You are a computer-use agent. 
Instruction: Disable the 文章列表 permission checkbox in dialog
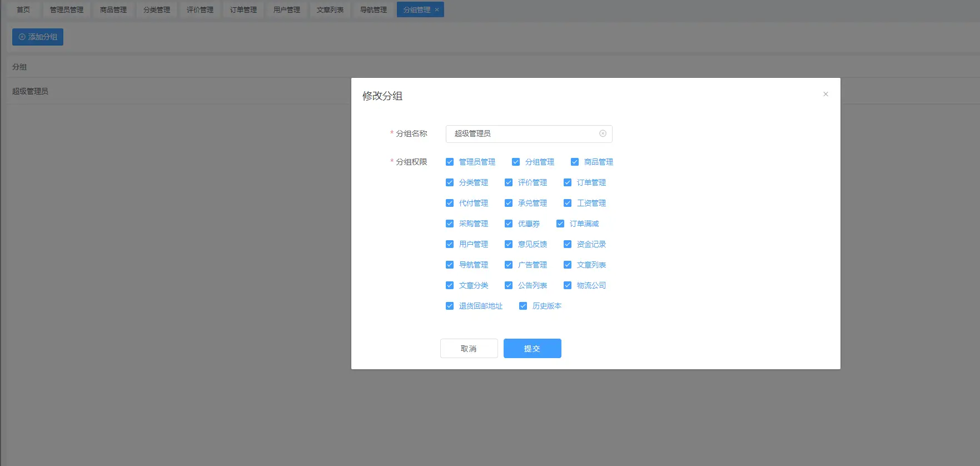(x=568, y=265)
